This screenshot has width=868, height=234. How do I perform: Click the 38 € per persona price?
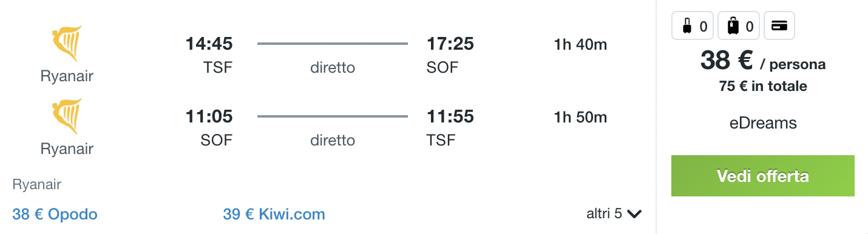(762, 61)
